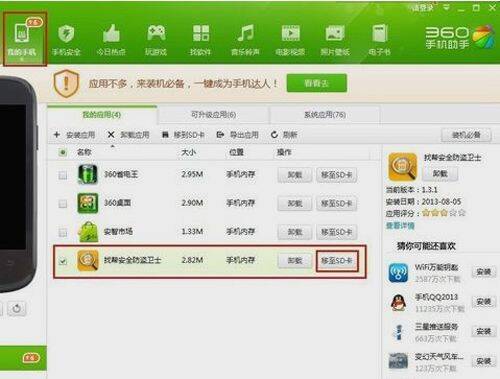Click the 装机必备 button
Image resolution: width=500 pixels, height=379 pixels.
pos(466,135)
